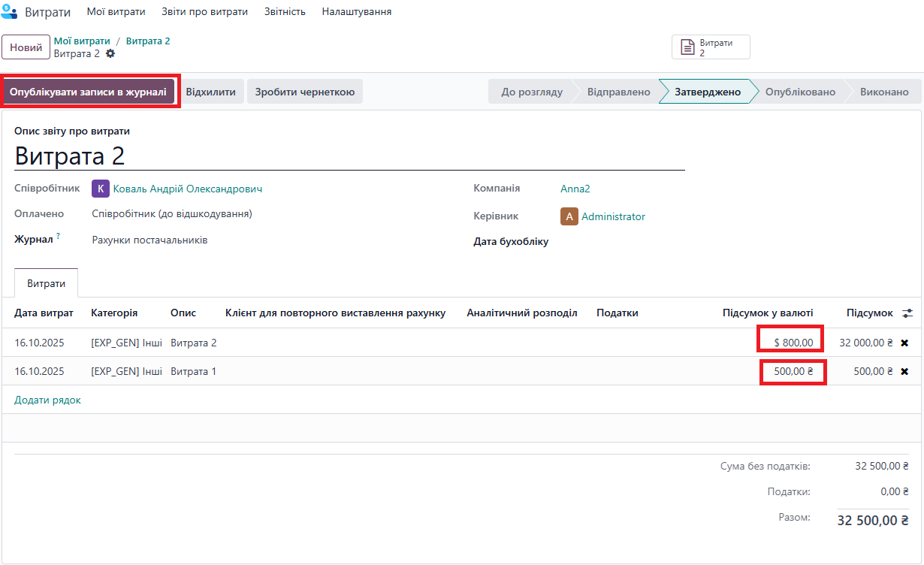
Task: Select the Витрати tab
Action: (46, 283)
